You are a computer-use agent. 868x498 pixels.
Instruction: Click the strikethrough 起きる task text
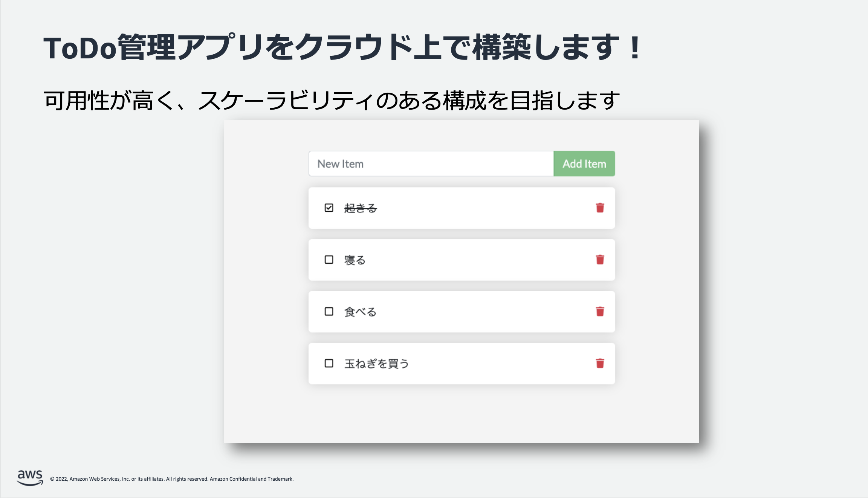(x=361, y=208)
